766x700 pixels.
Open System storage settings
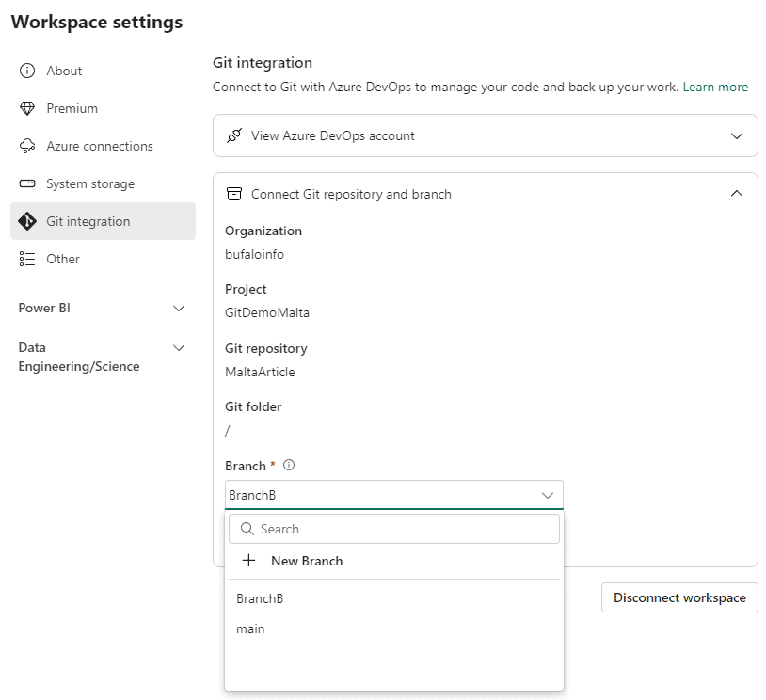pyautogui.click(x=103, y=183)
